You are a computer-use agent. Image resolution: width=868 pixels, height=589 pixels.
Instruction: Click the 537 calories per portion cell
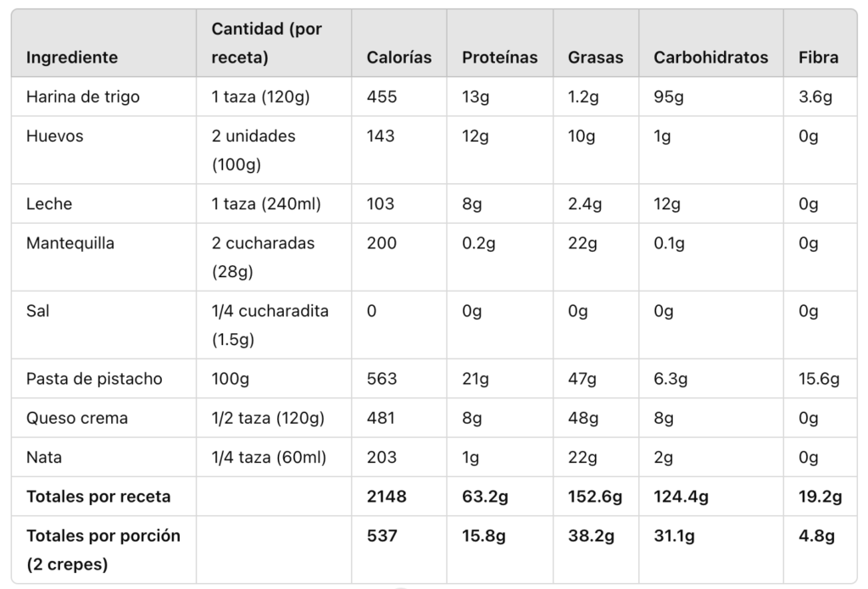point(382,536)
